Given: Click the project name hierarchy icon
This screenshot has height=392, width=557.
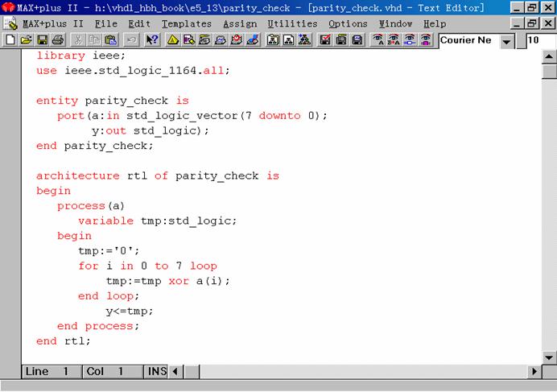Looking at the screenshot, I should (x=273, y=39).
